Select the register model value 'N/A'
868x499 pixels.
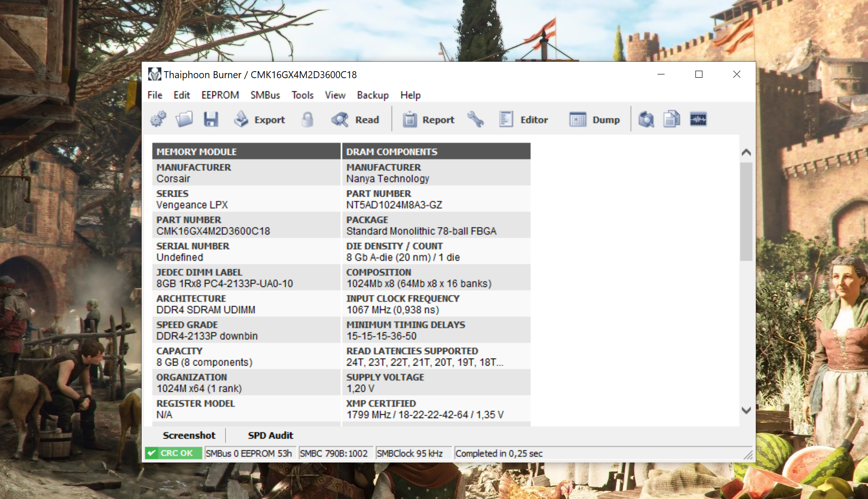point(164,415)
